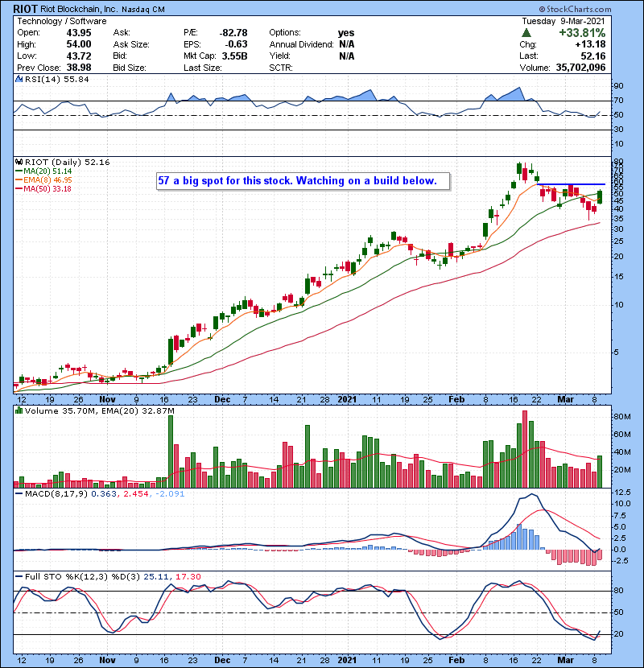Click the 'Mar' label on the price chart axis
This screenshot has height=668, width=644.
coord(566,400)
